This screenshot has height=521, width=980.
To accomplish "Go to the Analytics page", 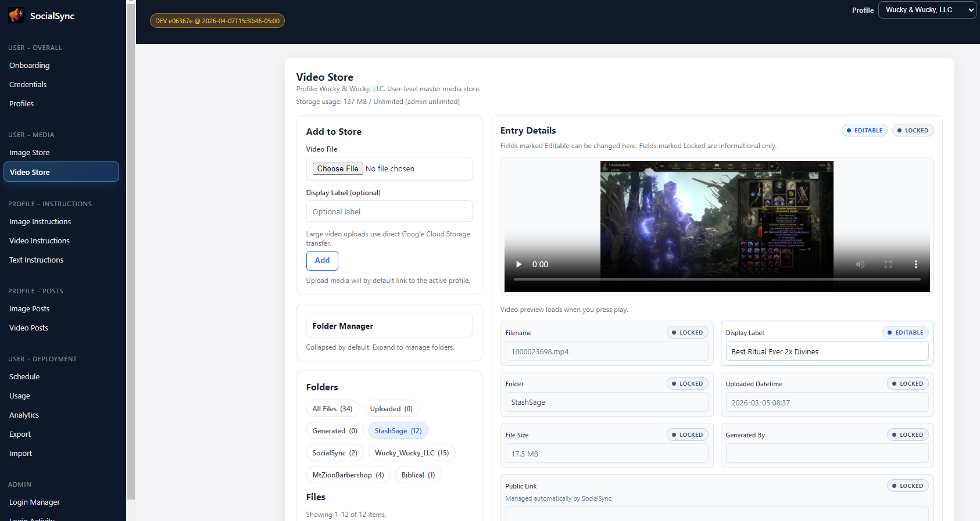I will [x=24, y=415].
